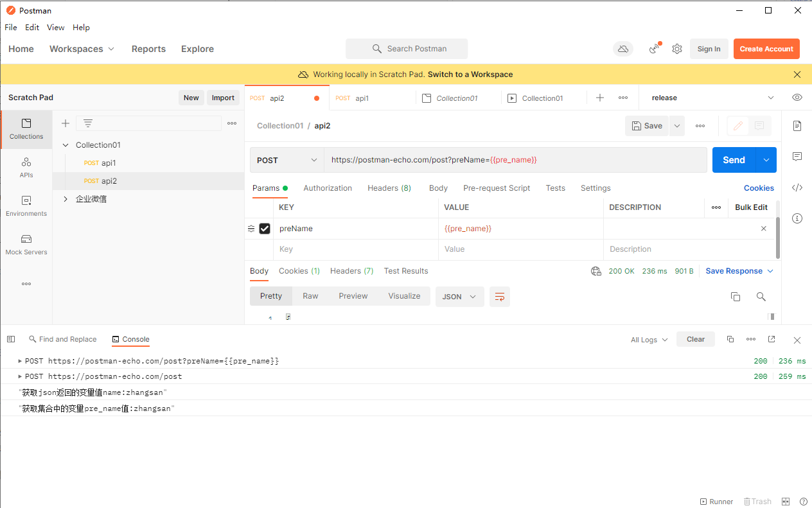Viewport: 812px width, 508px height.
Task: Open Environments in the sidebar
Action: (26, 206)
